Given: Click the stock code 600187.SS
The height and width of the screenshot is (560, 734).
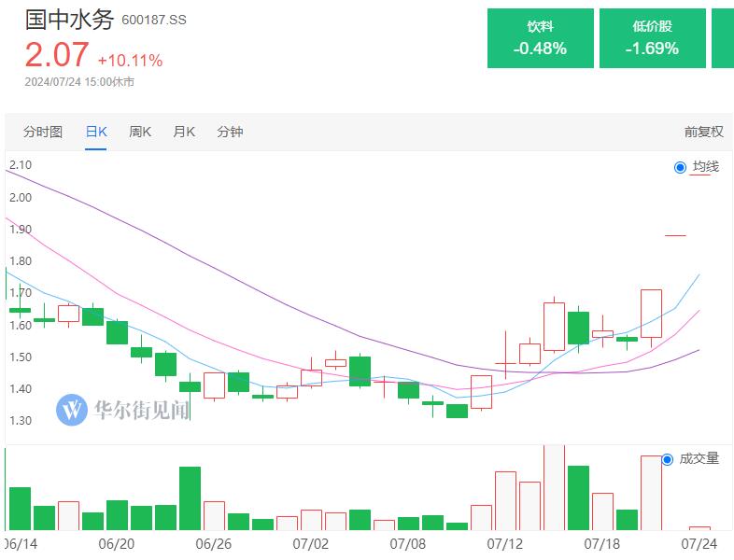Looking at the screenshot, I should 154,20.
